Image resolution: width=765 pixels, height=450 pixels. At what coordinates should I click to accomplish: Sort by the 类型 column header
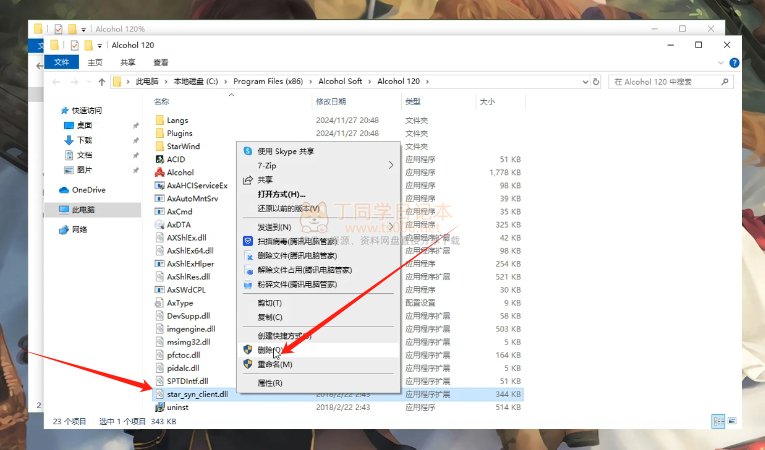[412, 102]
